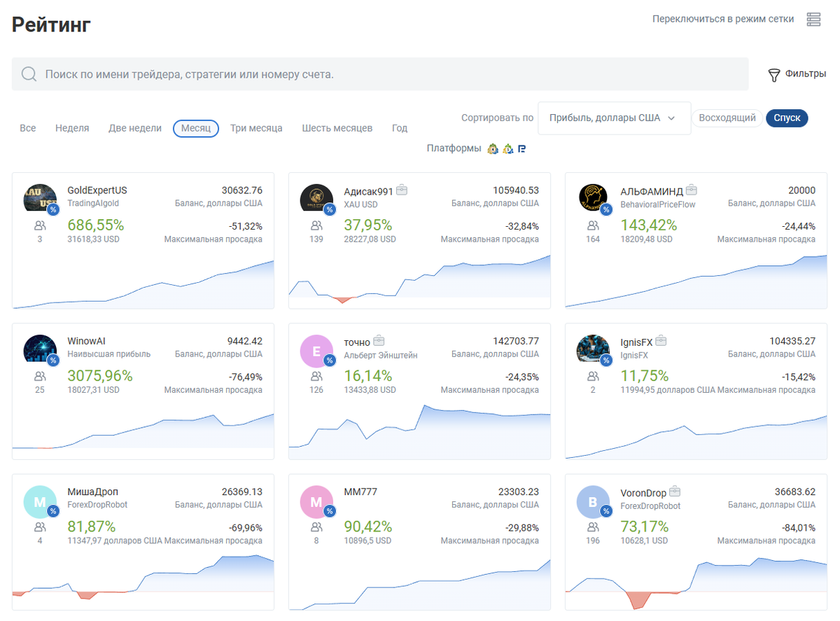Image resolution: width=840 pixels, height=621 pixels.
Task: Select the Неделя period tab
Action: [x=72, y=128]
